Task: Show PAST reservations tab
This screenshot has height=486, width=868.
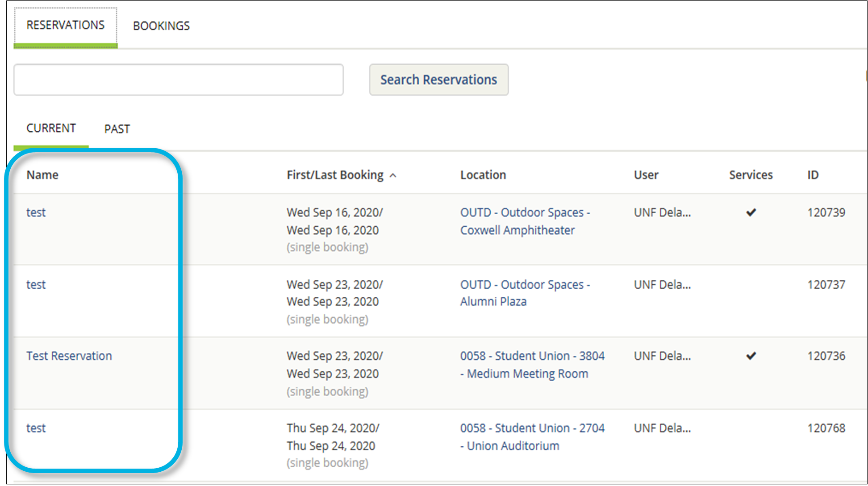Action: click(117, 129)
